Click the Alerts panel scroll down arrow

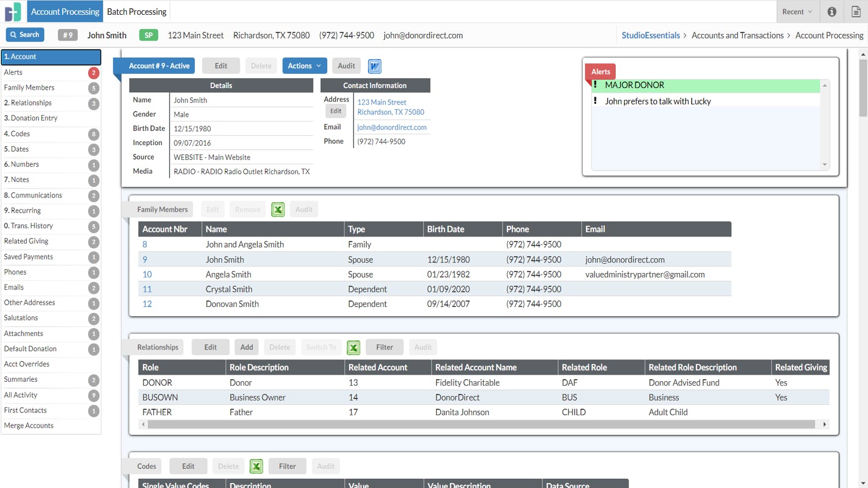(825, 165)
